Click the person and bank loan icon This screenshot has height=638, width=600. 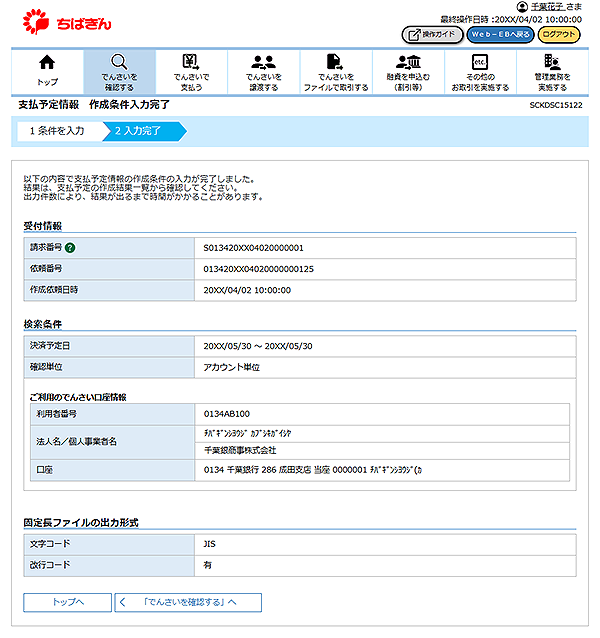point(408,62)
